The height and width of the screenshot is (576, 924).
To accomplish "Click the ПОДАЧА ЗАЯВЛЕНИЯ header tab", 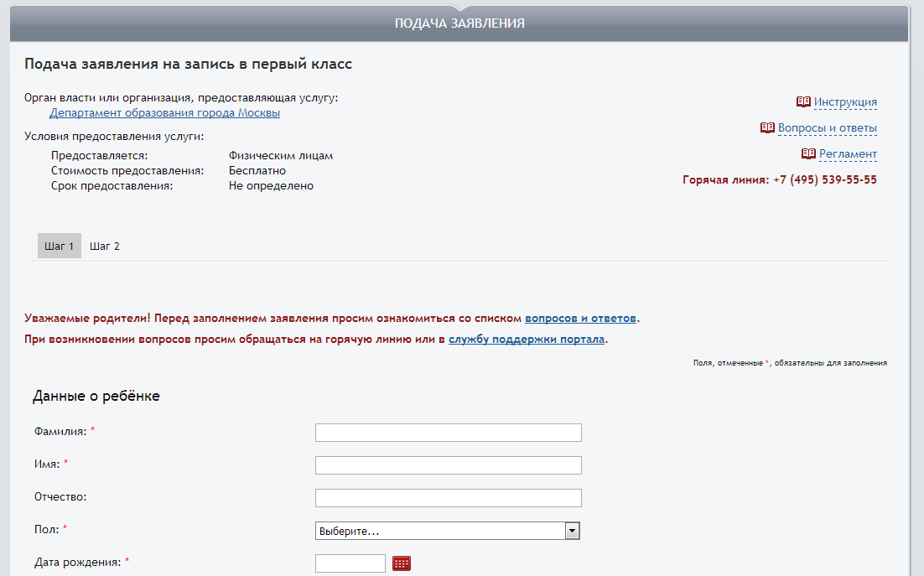I will tap(459, 23).
